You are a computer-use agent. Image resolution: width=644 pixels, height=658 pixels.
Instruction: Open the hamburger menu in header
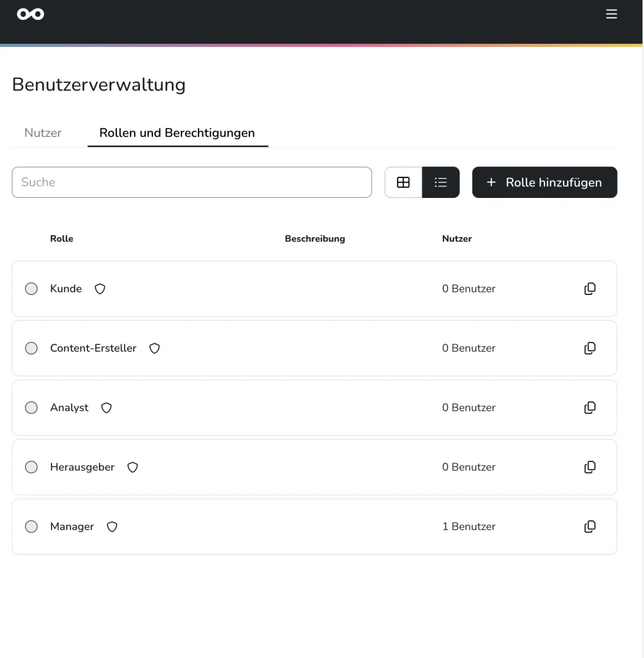coord(611,14)
